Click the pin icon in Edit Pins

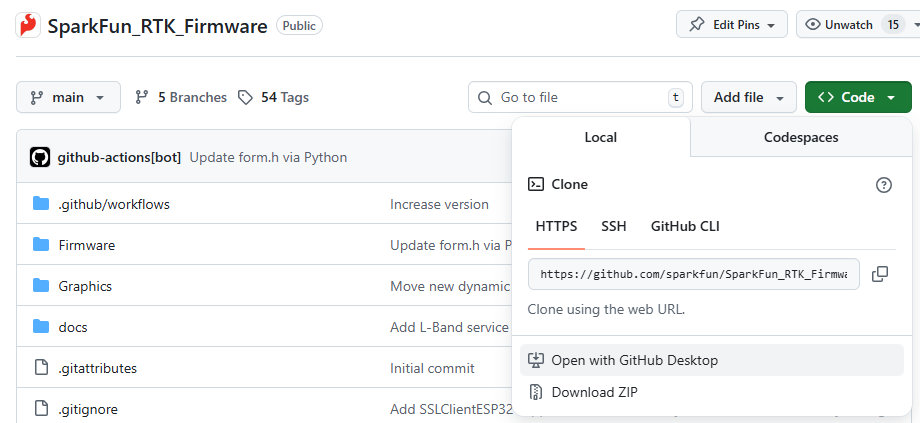(x=696, y=25)
